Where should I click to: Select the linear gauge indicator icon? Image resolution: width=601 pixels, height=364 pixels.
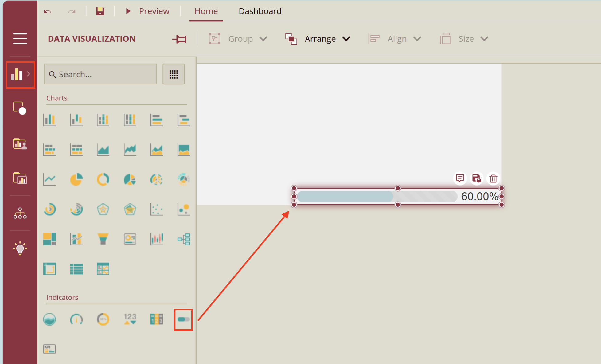click(x=183, y=319)
